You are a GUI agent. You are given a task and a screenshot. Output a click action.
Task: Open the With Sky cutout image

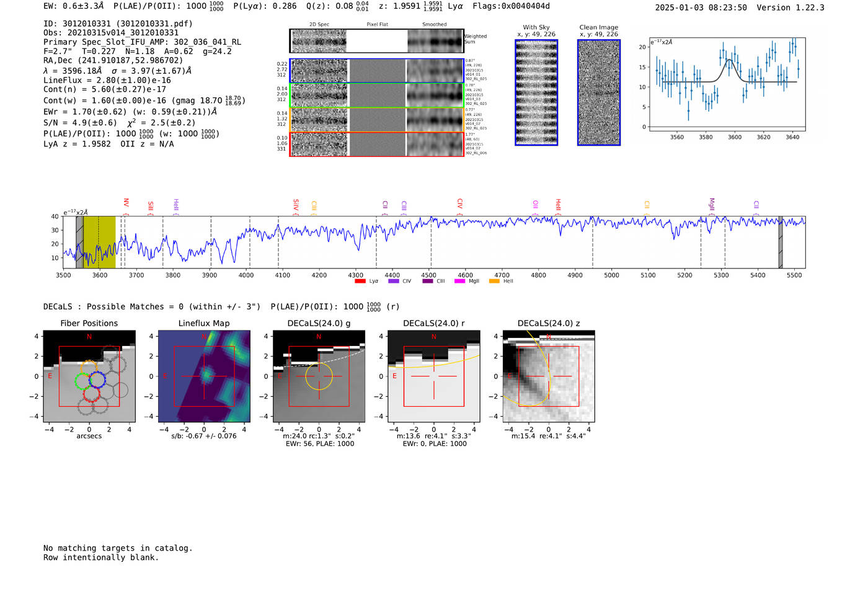[536, 92]
